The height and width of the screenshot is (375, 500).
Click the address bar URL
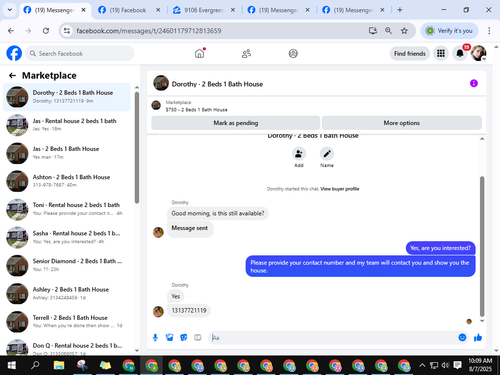pos(149,31)
